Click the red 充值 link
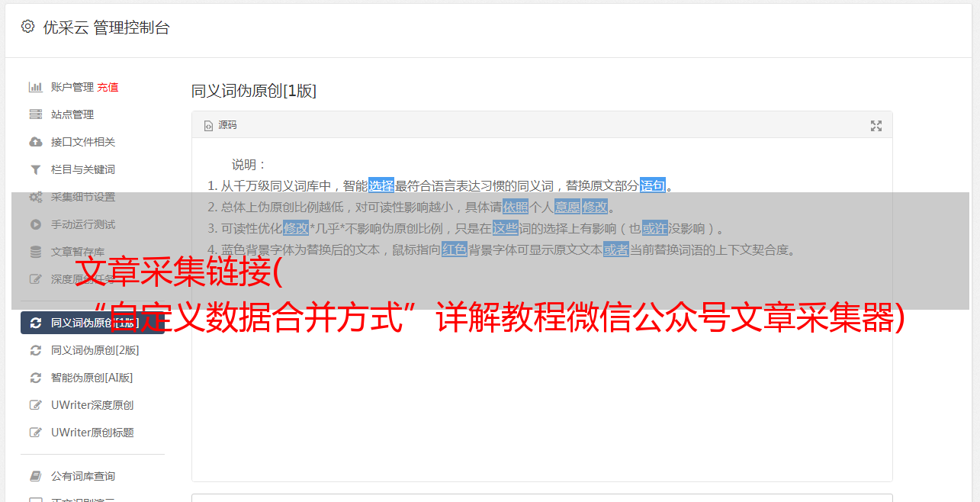This screenshot has width=980, height=502. click(x=108, y=87)
